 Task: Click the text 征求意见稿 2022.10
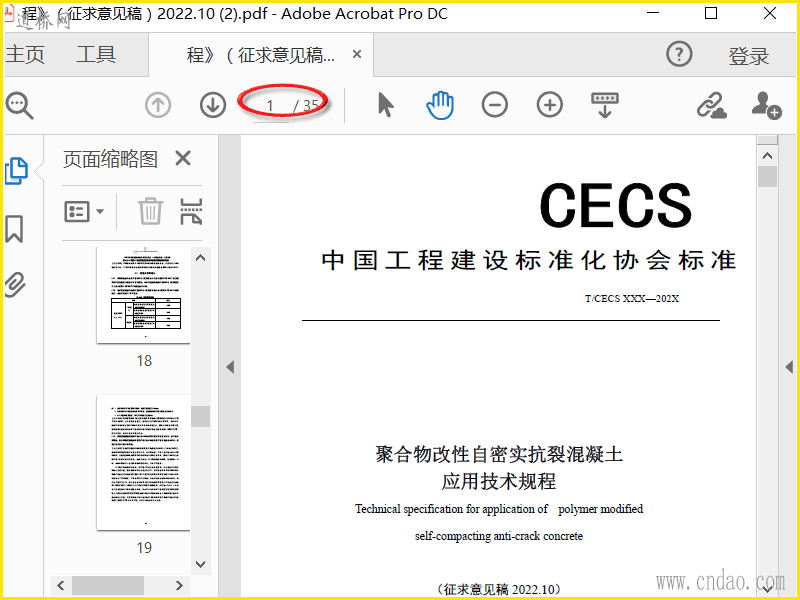click(x=499, y=589)
